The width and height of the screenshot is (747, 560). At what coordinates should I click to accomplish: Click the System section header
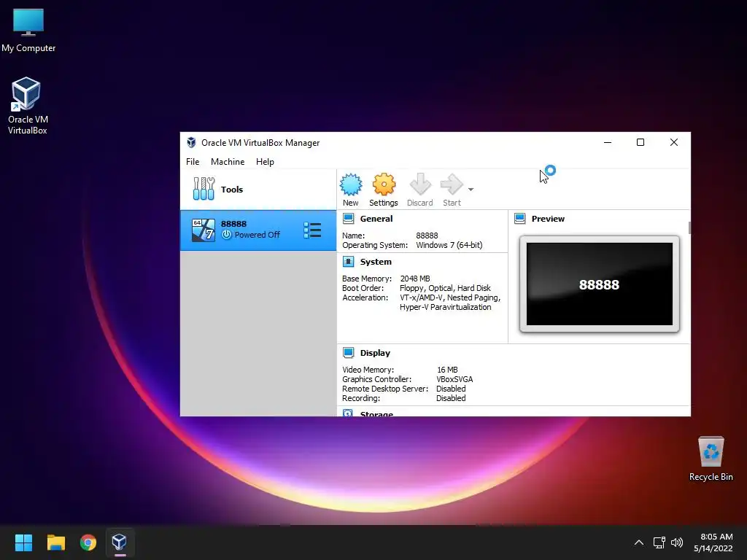coord(376,262)
